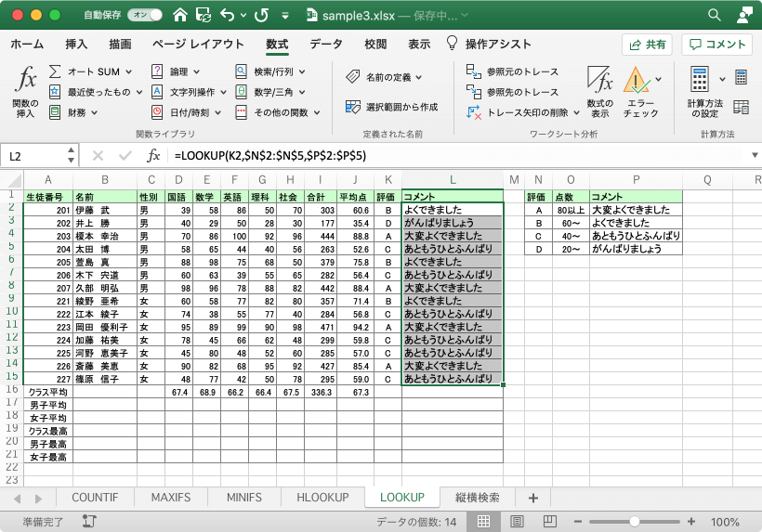
Task: Open Calculation Options (計算方法の設定)
Action: point(704,92)
